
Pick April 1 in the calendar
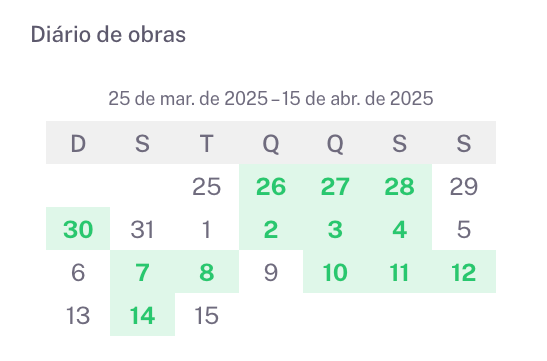coord(207,229)
